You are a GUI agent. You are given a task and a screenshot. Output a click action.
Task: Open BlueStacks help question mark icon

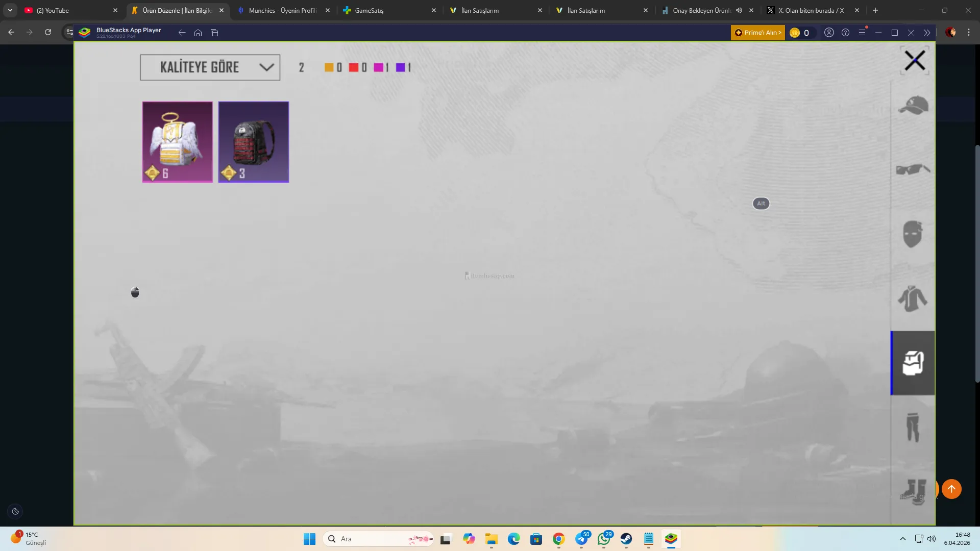coord(845,33)
